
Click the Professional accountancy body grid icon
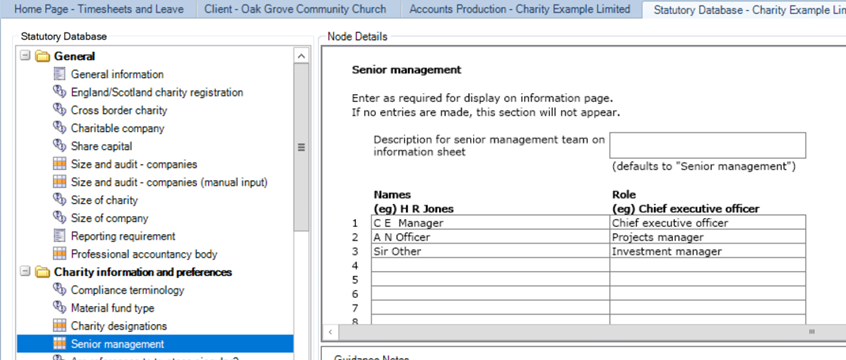[60, 254]
